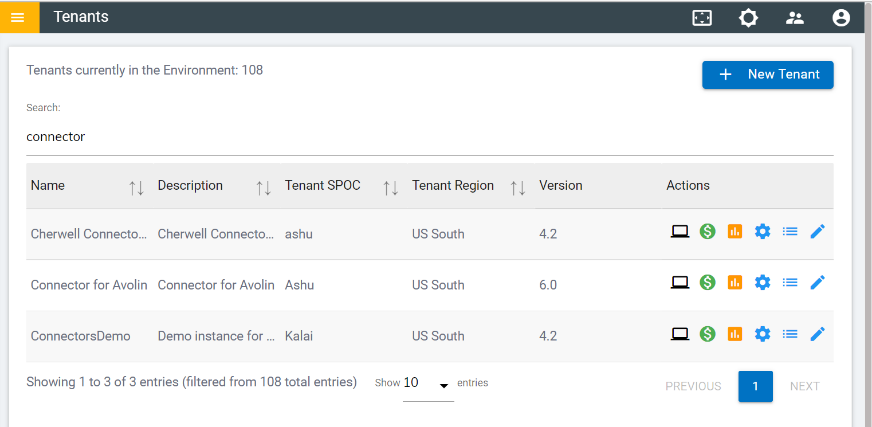
Task: Click laptop icon for Connector for Avolin row
Action: 680,282
